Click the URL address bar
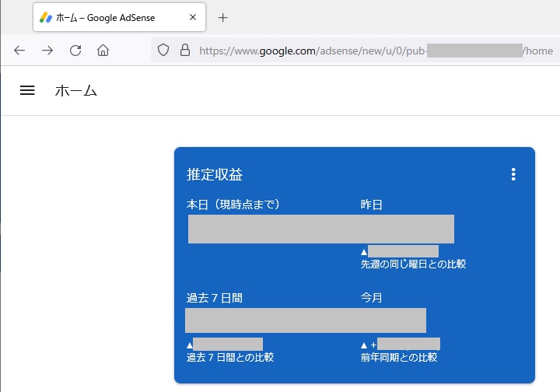This screenshot has width=560, height=392. pos(373,51)
